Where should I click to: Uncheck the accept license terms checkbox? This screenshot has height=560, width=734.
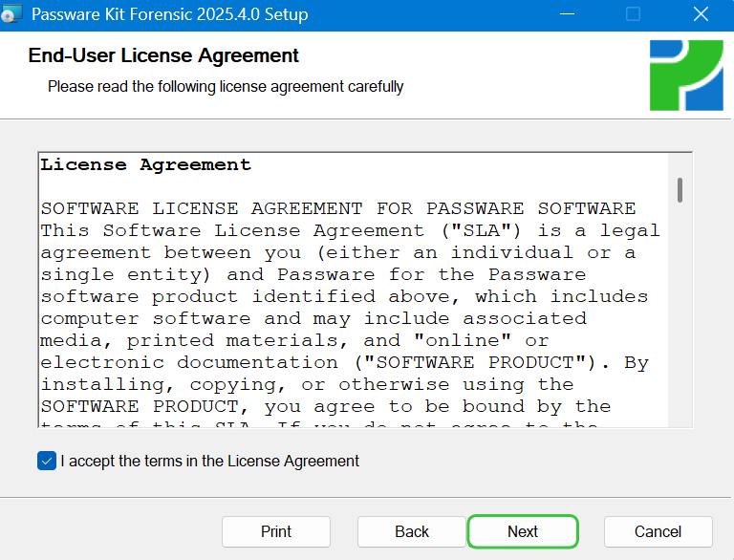47,461
